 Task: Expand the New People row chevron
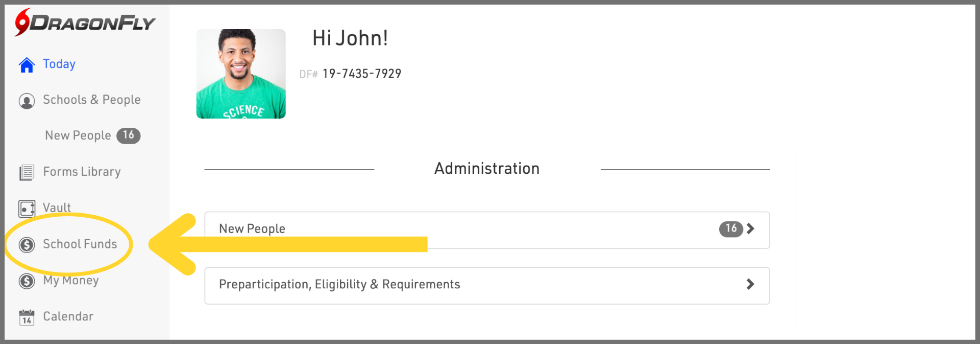(x=750, y=228)
